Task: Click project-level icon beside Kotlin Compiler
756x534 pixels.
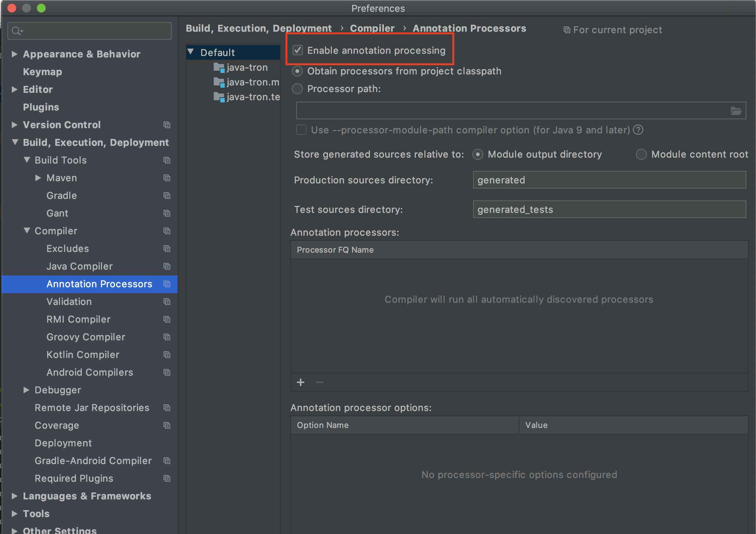Action: pyautogui.click(x=167, y=355)
